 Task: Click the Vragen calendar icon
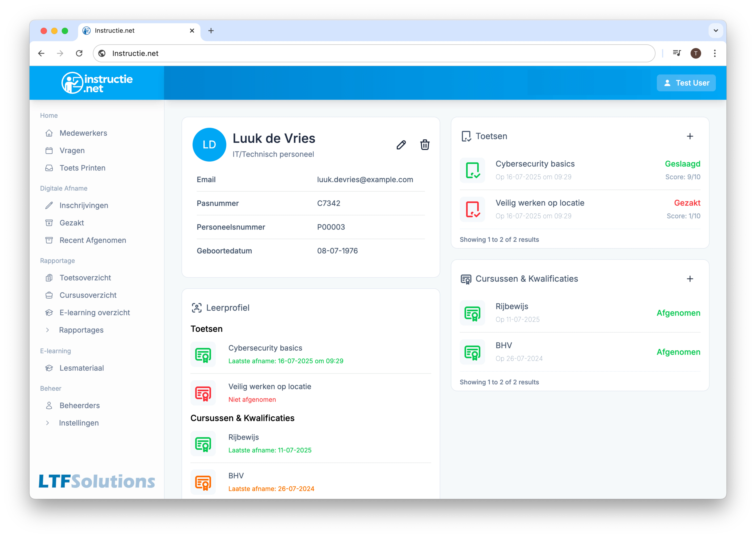(49, 150)
